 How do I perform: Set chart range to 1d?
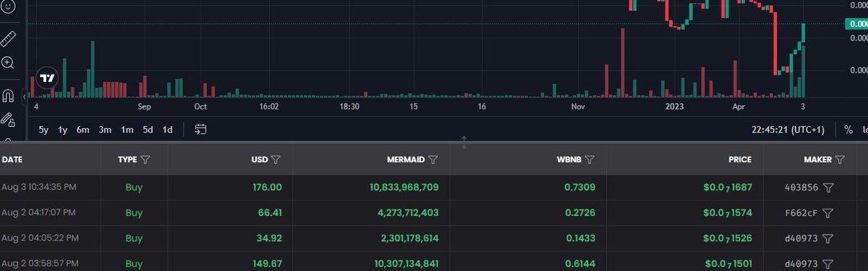coord(167,130)
